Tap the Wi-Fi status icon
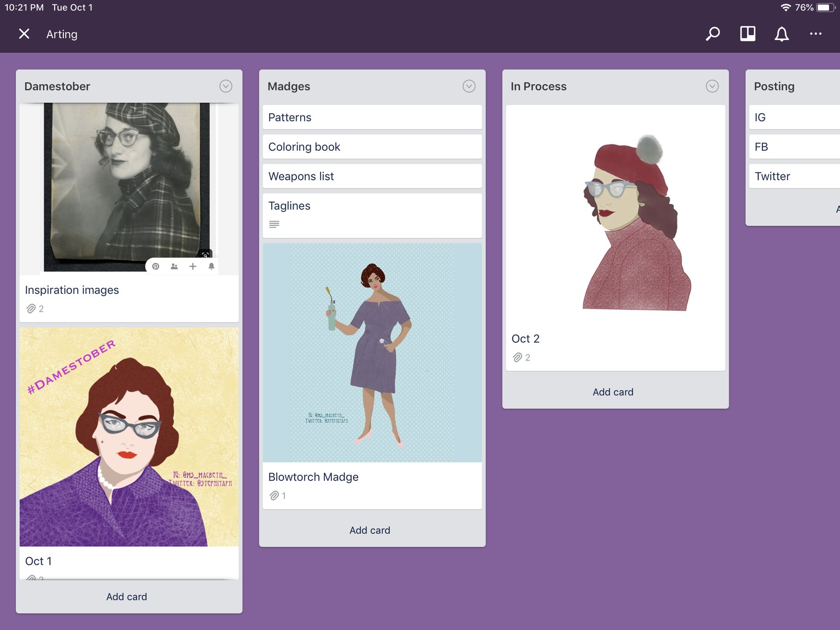Viewport: 840px width, 630px height. point(785,8)
